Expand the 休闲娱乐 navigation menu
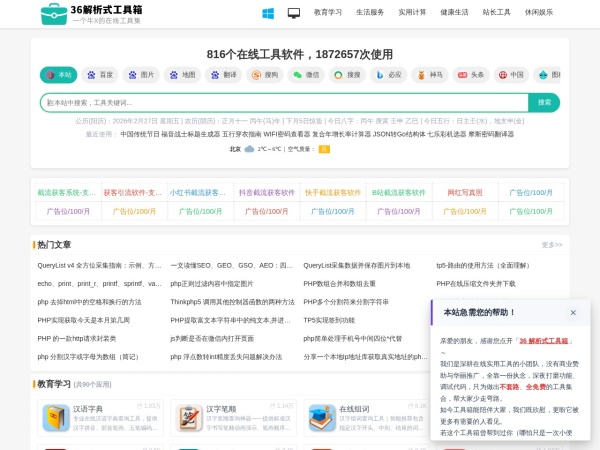 pos(538,13)
